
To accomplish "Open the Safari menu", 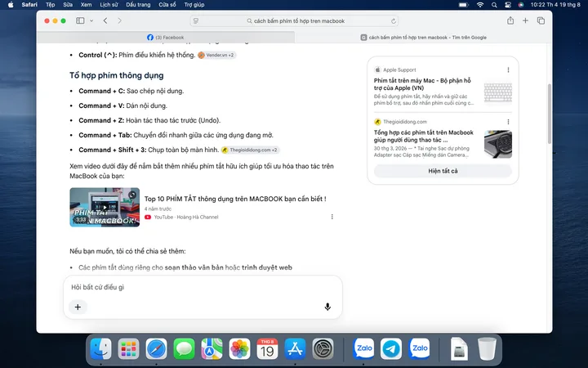I will tap(29, 5).
